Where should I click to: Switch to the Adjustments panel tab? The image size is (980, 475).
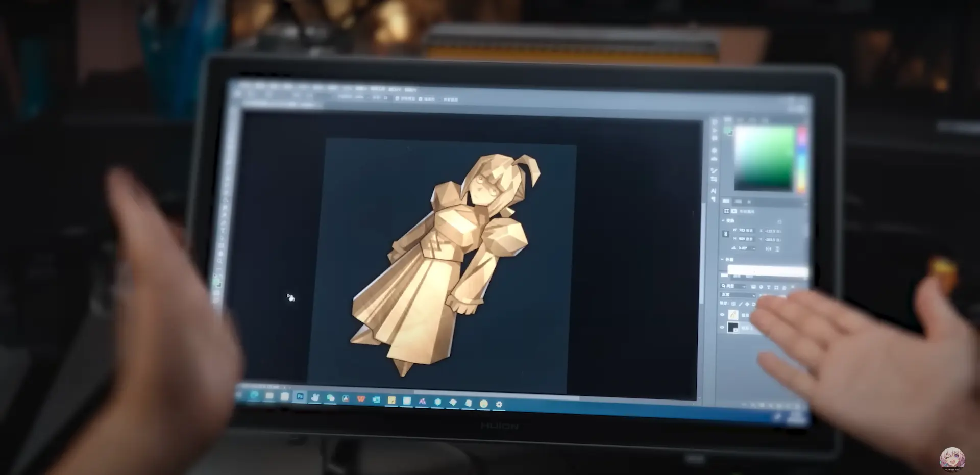point(738,202)
